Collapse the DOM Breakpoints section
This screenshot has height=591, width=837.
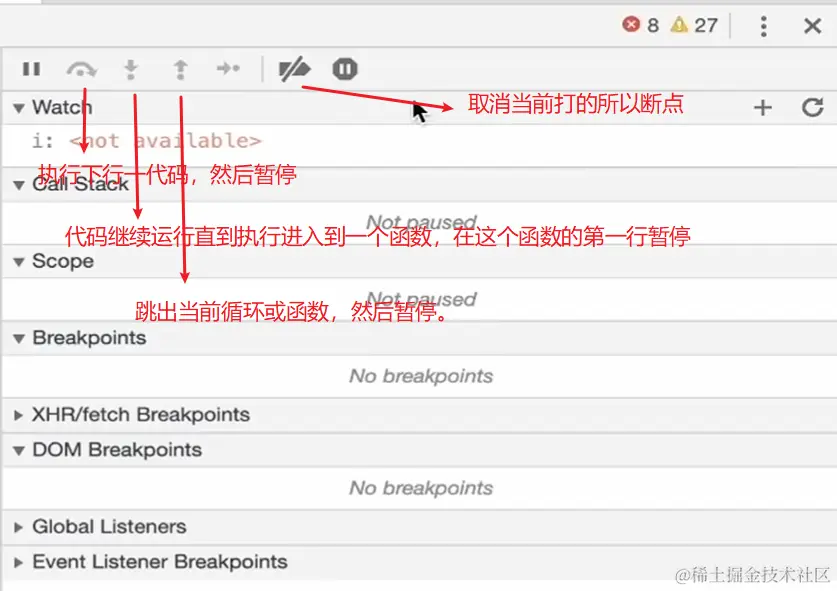(x=18, y=450)
